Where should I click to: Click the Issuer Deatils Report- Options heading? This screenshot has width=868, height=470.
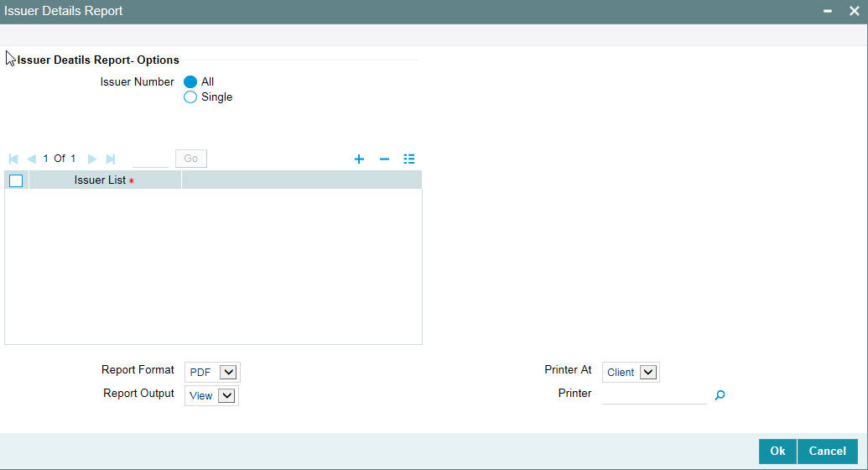point(98,60)
